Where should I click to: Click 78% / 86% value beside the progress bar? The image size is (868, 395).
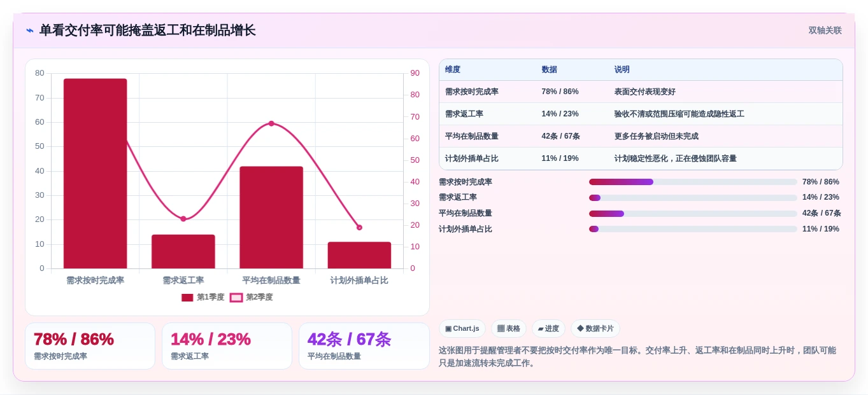coord(821,182)
